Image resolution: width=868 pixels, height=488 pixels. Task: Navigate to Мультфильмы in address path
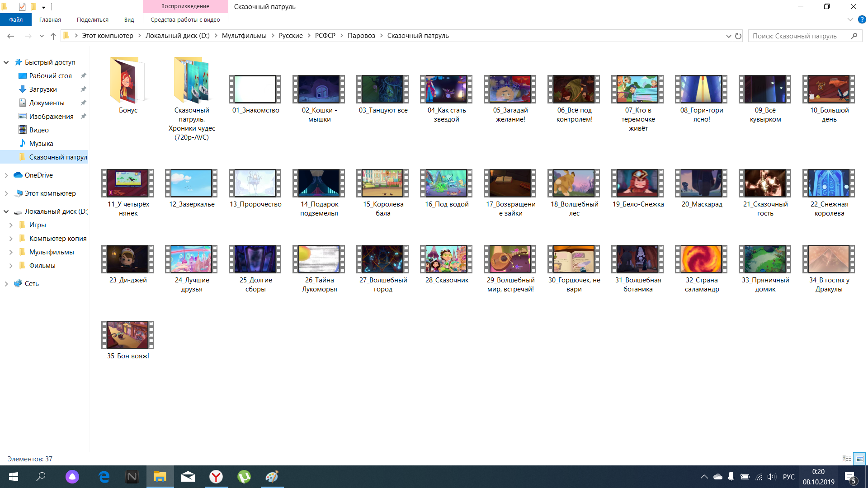(244, 36)
